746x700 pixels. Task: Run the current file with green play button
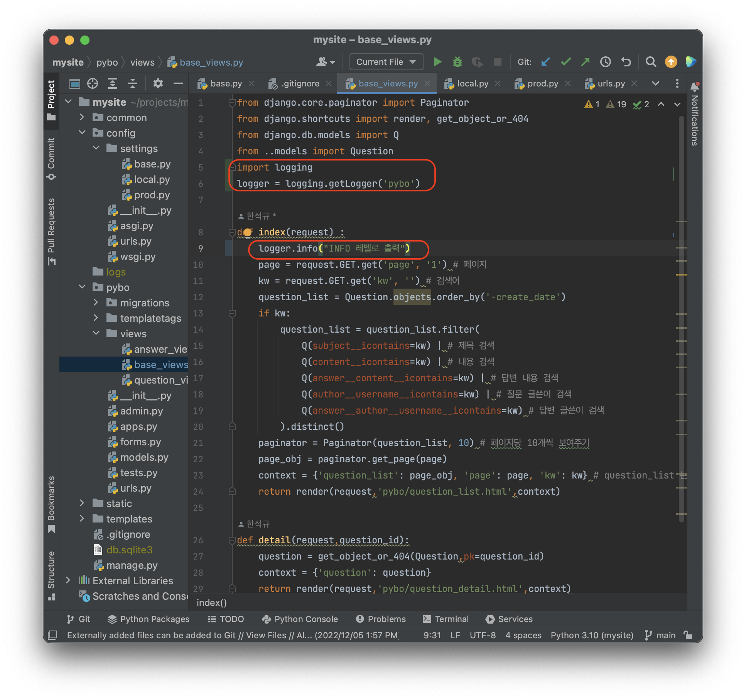coord(437,62)
